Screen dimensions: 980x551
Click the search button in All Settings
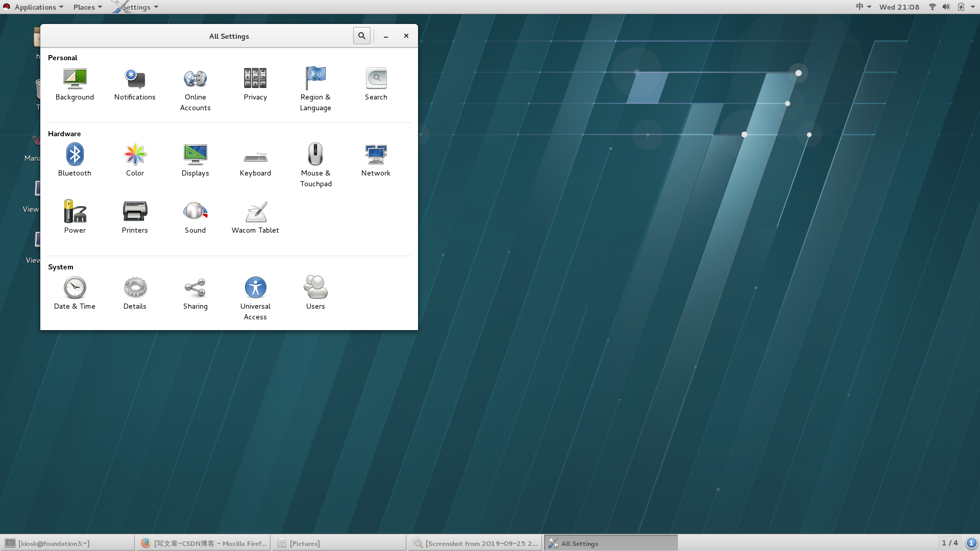point(361,36)
